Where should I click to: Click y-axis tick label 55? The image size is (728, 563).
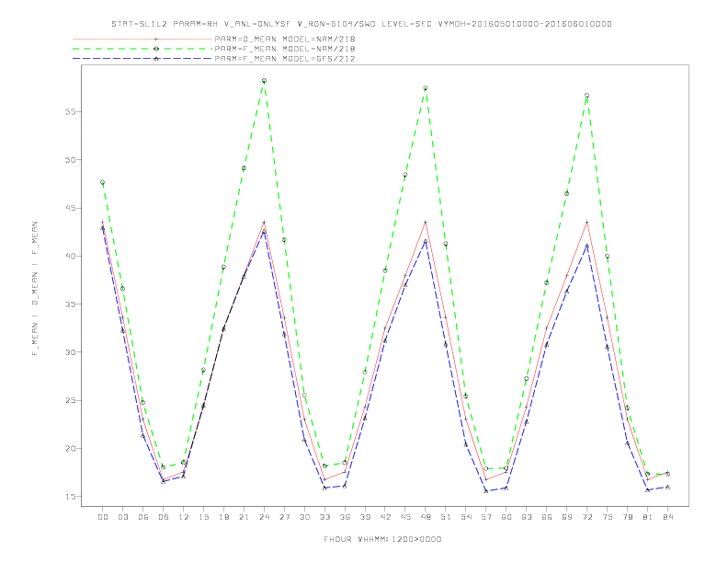pos(70,112)
